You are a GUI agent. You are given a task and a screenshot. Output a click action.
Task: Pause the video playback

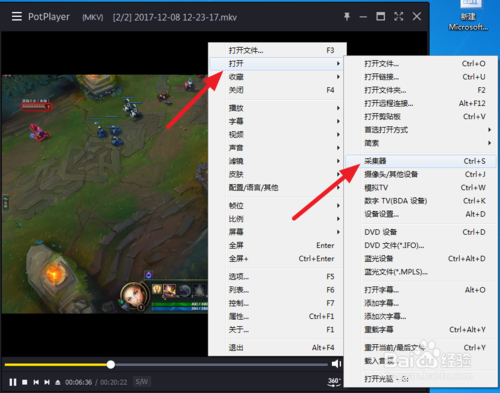(13, 382)
